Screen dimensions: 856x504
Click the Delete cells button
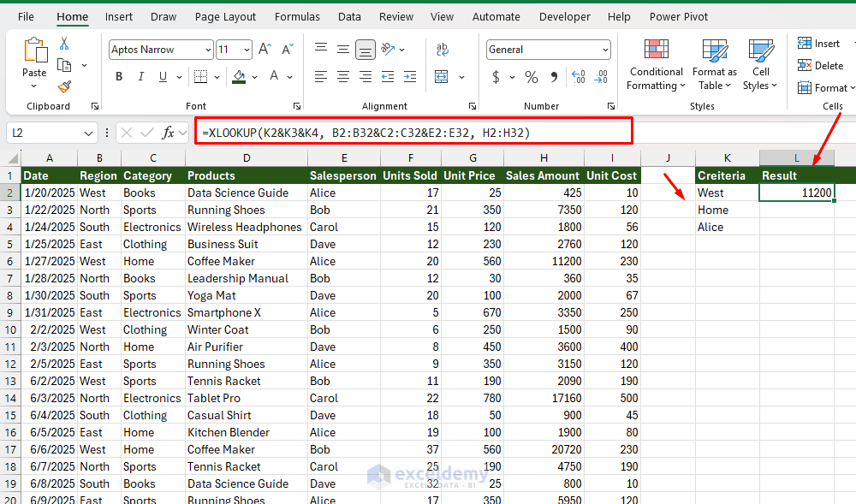[x=821, y=65]
